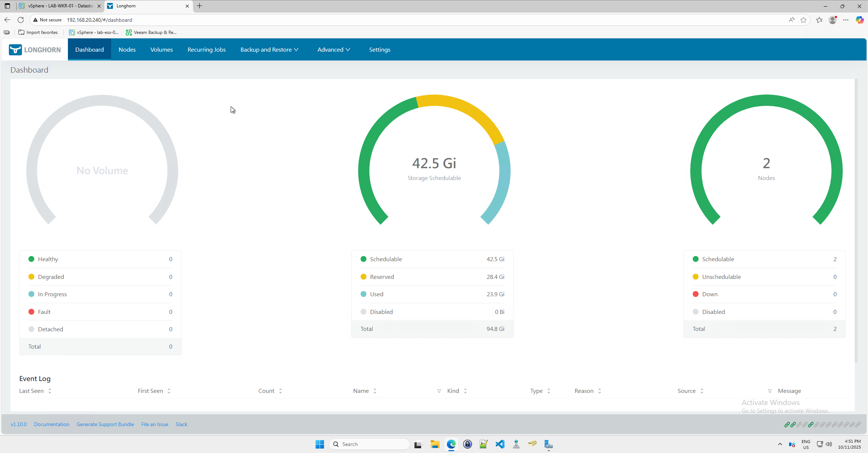
Task: Sort the Count column arrows
Action: coord(280,391)
